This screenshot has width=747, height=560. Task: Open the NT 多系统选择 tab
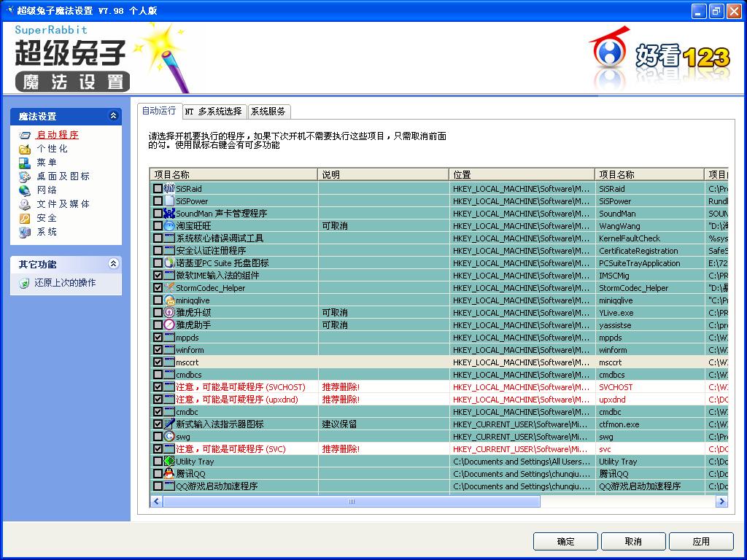click(214, 112)
